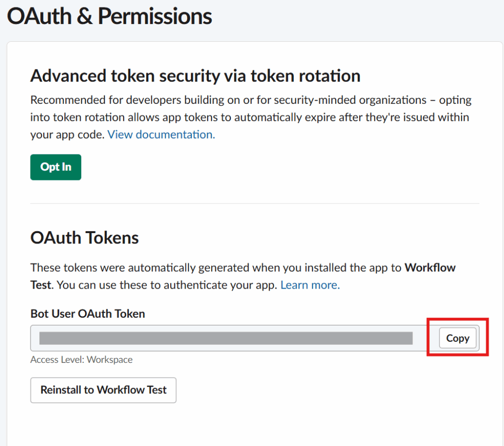Click the bold Workflow Test workspace name
Screen dimensions: 504x446
pyautogui.click(x=430, y=268)
